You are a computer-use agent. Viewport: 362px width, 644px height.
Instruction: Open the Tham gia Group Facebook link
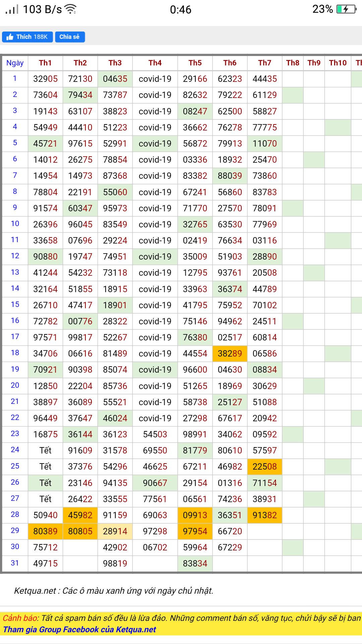coord(80,630)
